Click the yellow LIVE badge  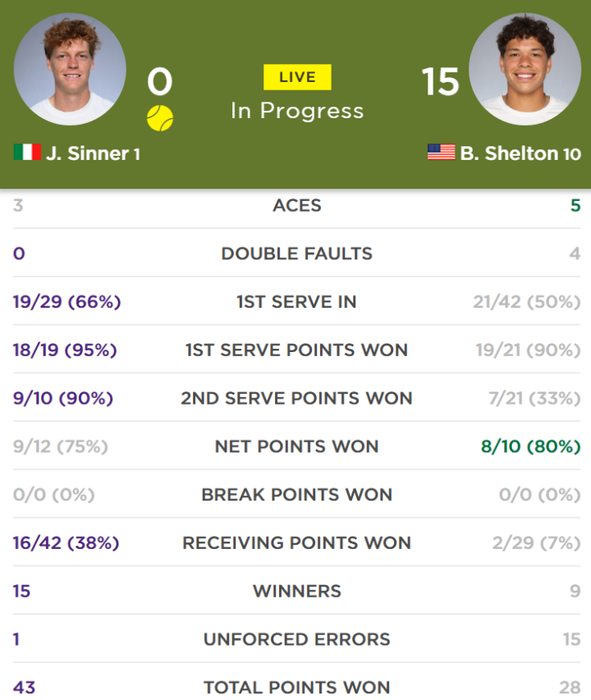[297, 77]
